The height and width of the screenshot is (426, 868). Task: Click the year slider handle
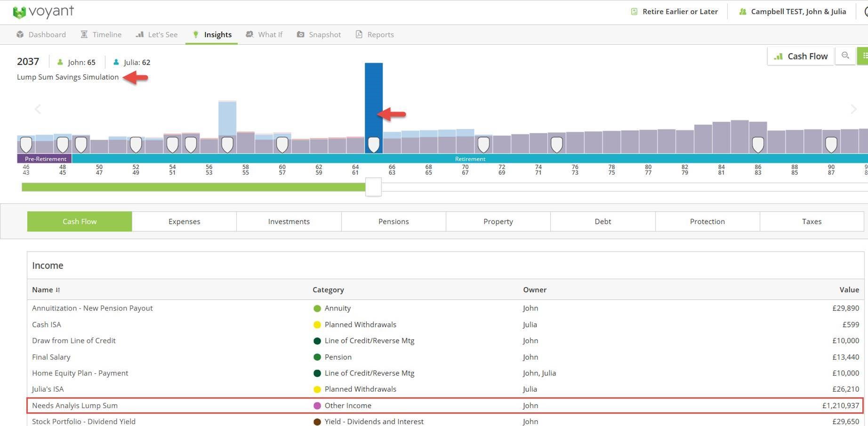[x=373, y=187]
